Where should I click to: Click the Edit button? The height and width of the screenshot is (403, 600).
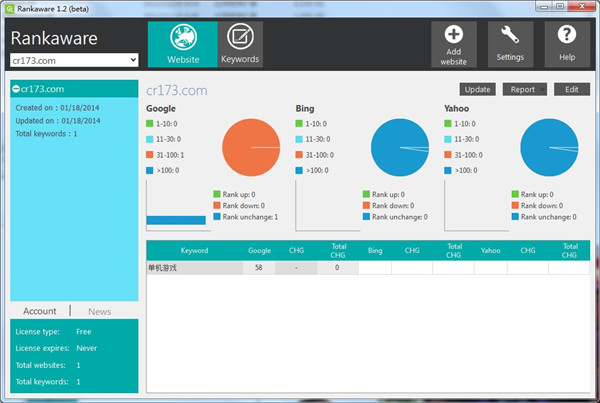pos(572,90)
